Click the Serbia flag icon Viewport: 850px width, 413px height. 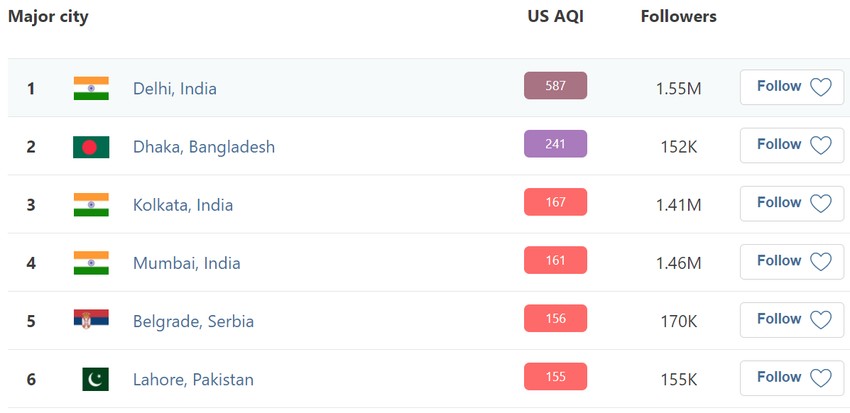(x=91, y=321)
